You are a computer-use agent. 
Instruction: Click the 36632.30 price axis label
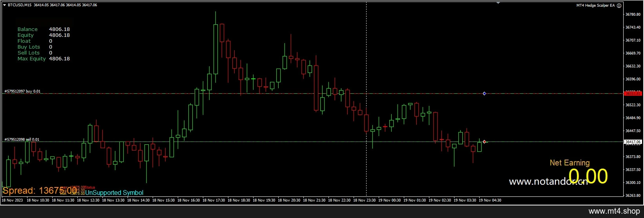click(x=633, y=66)
